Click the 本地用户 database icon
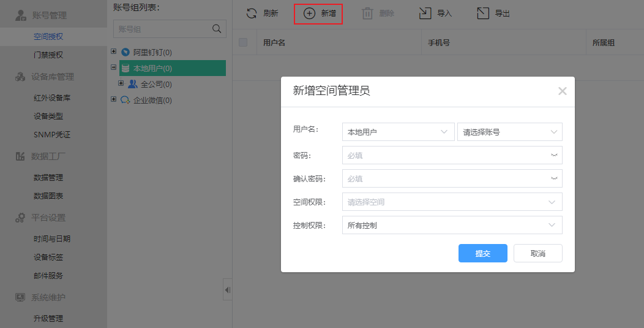644x328 pixels. (125, 68)
